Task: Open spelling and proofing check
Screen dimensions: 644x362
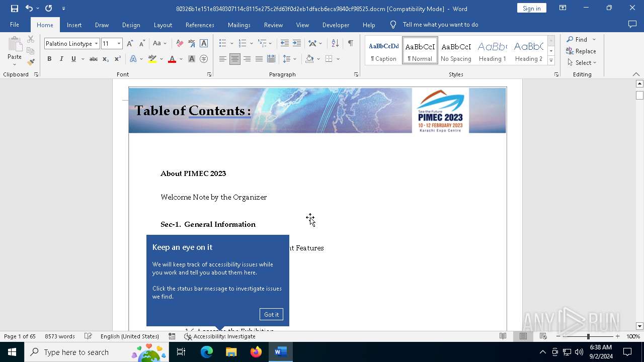Action: pyautogui.click(x=88, y=336)
